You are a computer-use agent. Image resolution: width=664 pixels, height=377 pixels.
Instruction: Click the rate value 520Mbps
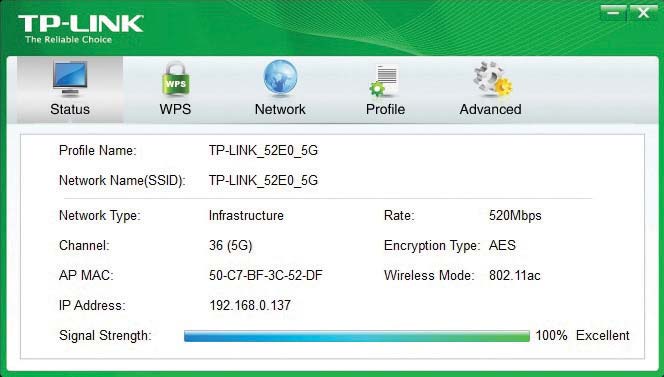pos(515,216)
